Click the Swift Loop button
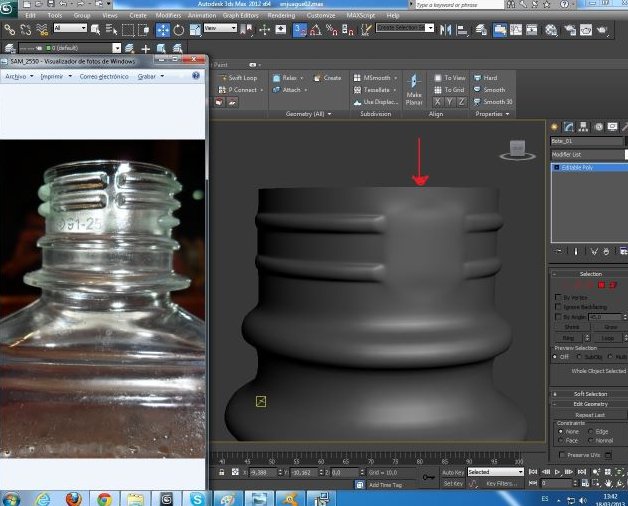628x506 pixels. pos(238,78)
